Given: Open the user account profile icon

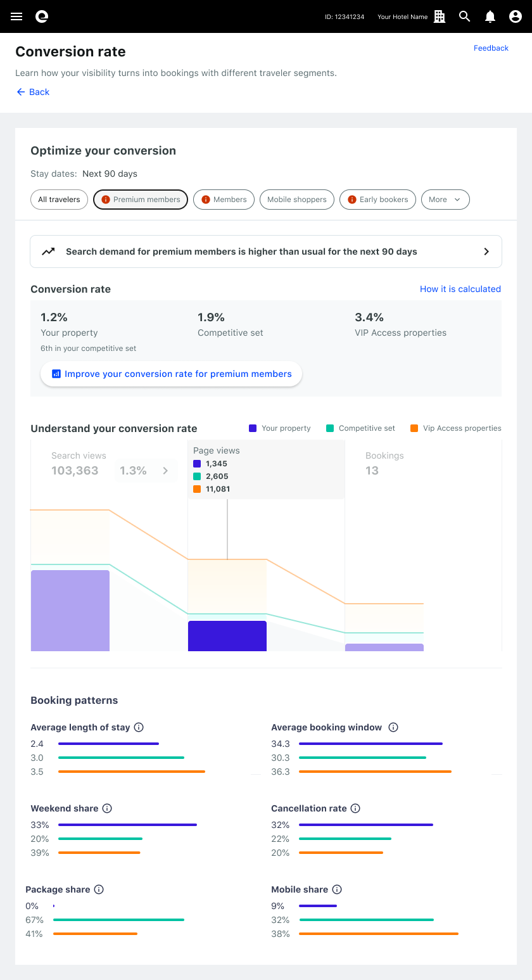Looking at the screenshot, I should click(516, 16).
